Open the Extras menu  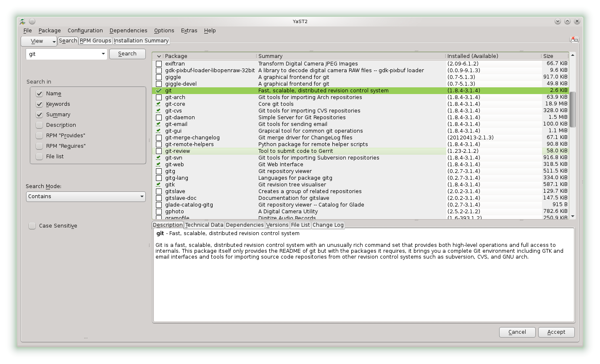coord(189,31)
